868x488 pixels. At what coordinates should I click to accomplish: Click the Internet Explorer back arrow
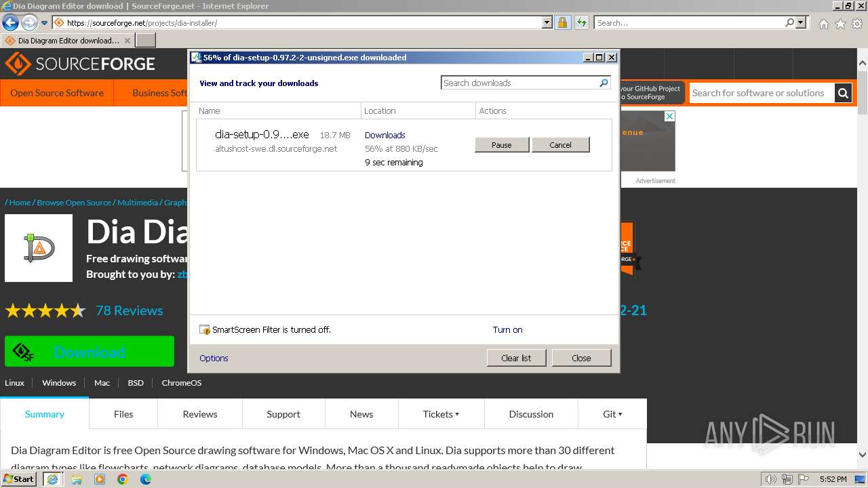click(x=10, y=22)
